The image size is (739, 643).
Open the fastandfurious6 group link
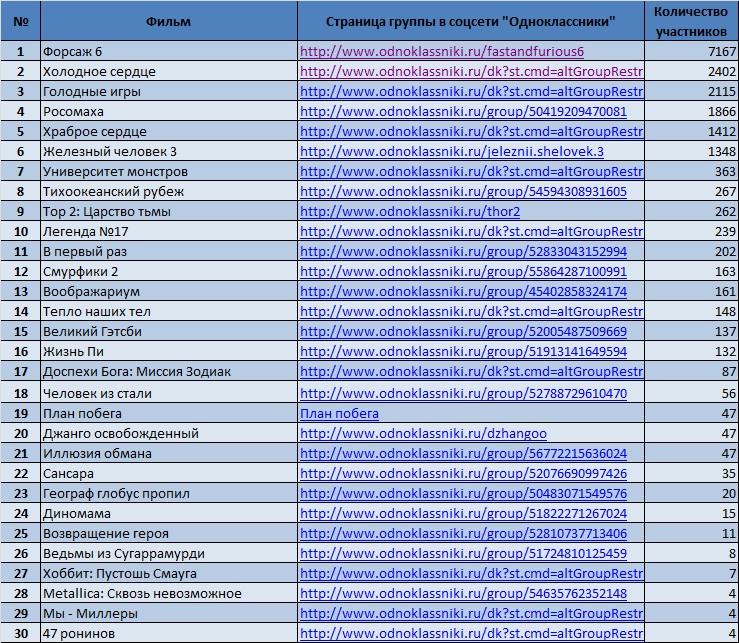point(442,51)
